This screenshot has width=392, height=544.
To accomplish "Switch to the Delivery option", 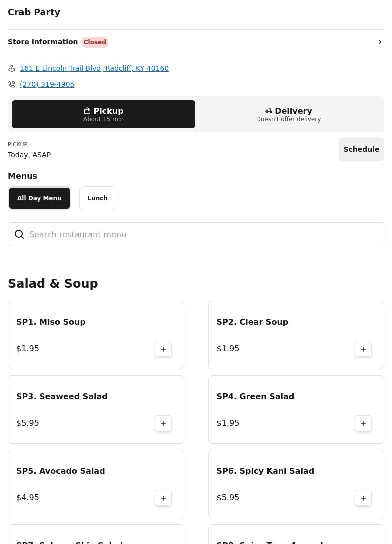I will tap(288, 114).
